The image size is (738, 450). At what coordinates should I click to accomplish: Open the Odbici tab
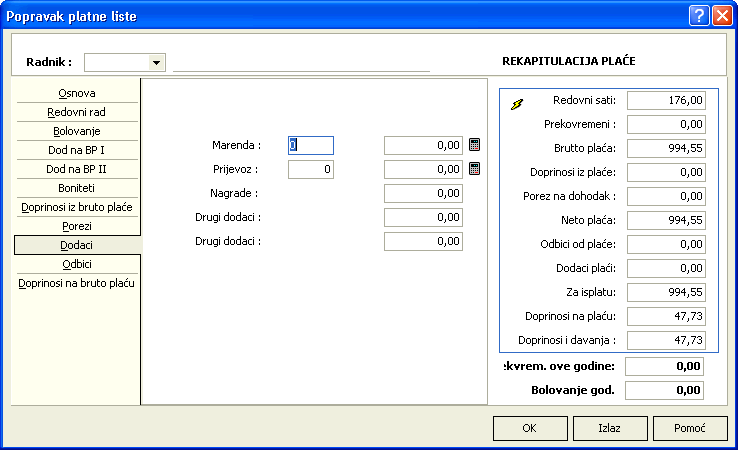click(77, 264)
